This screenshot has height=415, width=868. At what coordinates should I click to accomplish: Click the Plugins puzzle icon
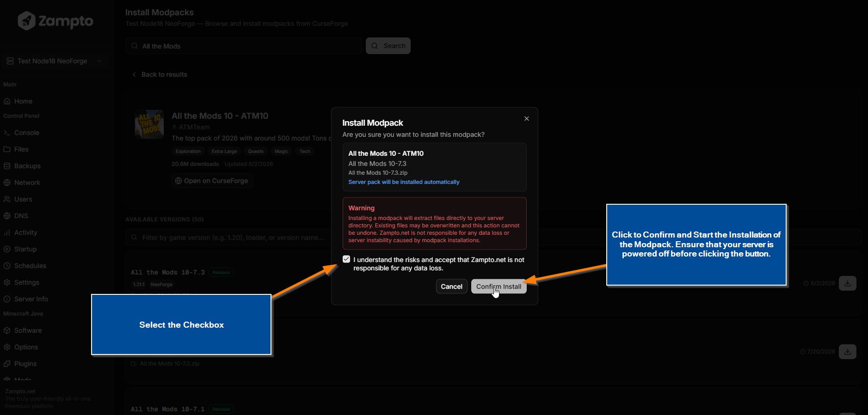7,364
